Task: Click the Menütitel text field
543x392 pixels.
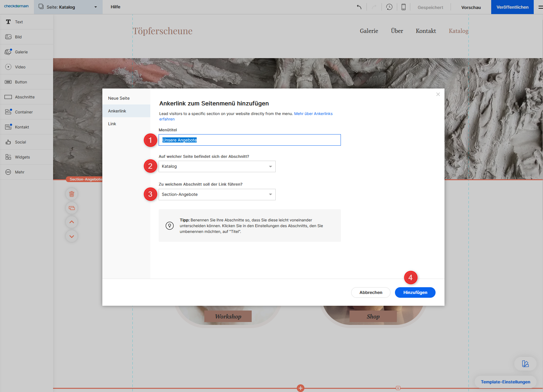Action: [x=249, y=140]
